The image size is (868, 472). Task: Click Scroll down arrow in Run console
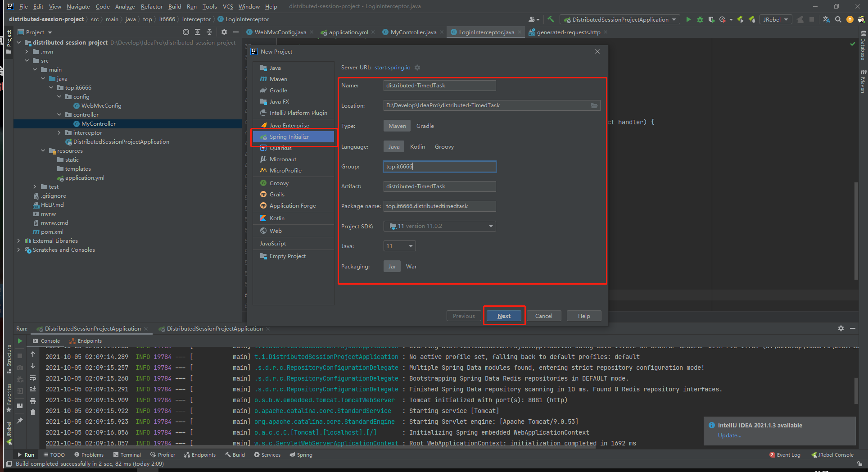click(x=33, y=366)
